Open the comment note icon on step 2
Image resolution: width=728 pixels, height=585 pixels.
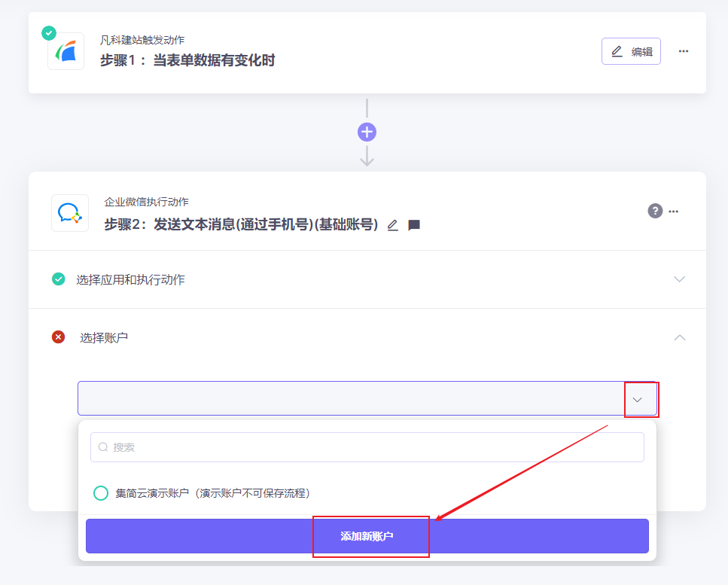pyautogui.click(x=413, y=225)
